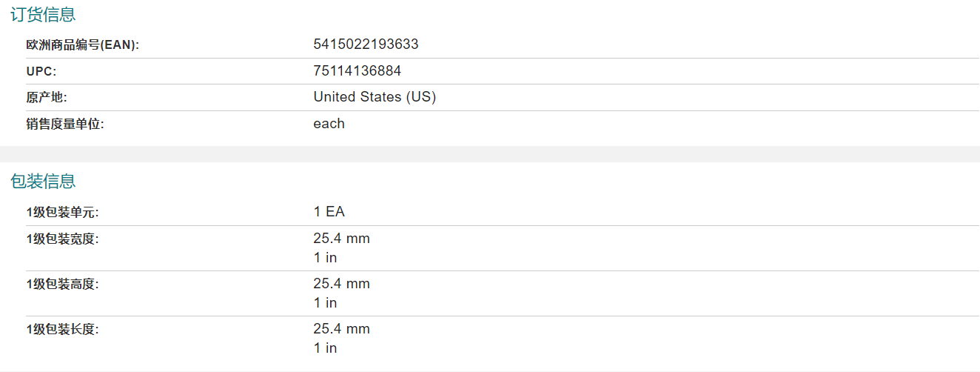Click the 1级包装高度 label
This screenshot has width=980, height=372.
[62, 285]
